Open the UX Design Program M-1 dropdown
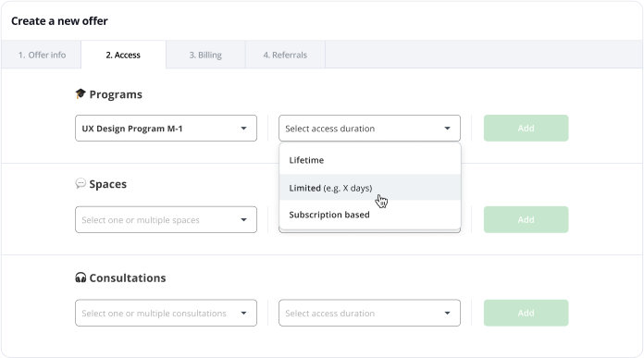644x358 pixels. [166, 129]
